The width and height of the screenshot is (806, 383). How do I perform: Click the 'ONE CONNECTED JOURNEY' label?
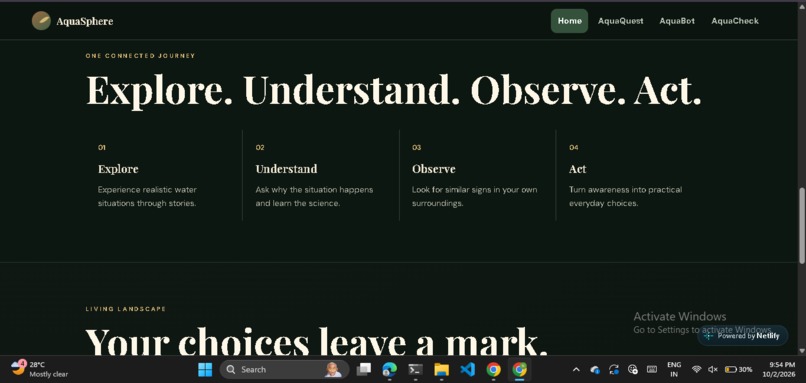[x=140, y=56]
